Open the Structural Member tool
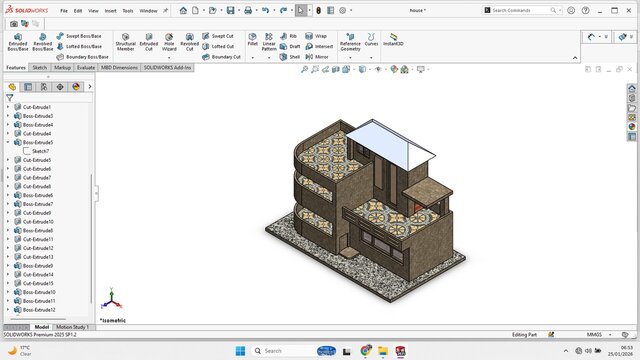 pos(125,42)
